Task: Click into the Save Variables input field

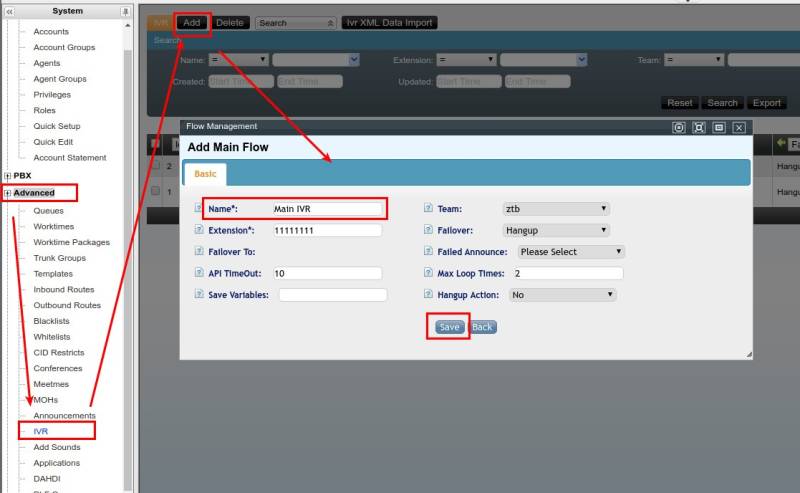Action: point(332,295)
